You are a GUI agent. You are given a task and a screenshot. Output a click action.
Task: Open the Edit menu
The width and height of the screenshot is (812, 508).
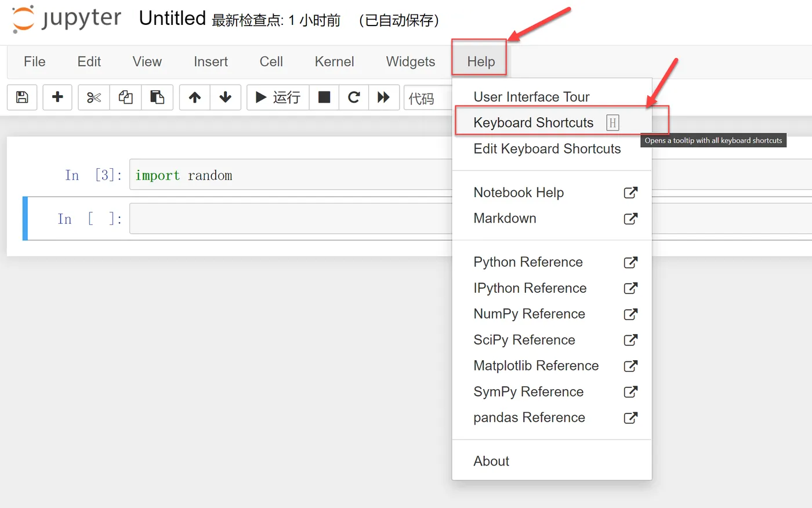point(89,61)
